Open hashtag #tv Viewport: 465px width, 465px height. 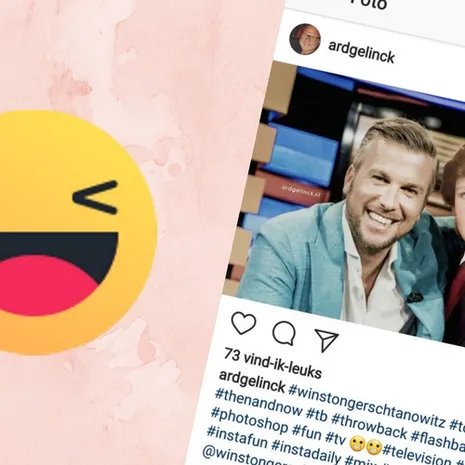coord(336,439)
